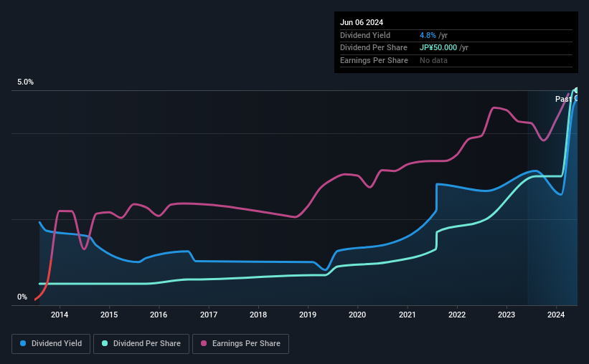Click the teal end-point marker at chart top right
The width and height of the screenshot is (589, 364).
(x=576, y=90)
